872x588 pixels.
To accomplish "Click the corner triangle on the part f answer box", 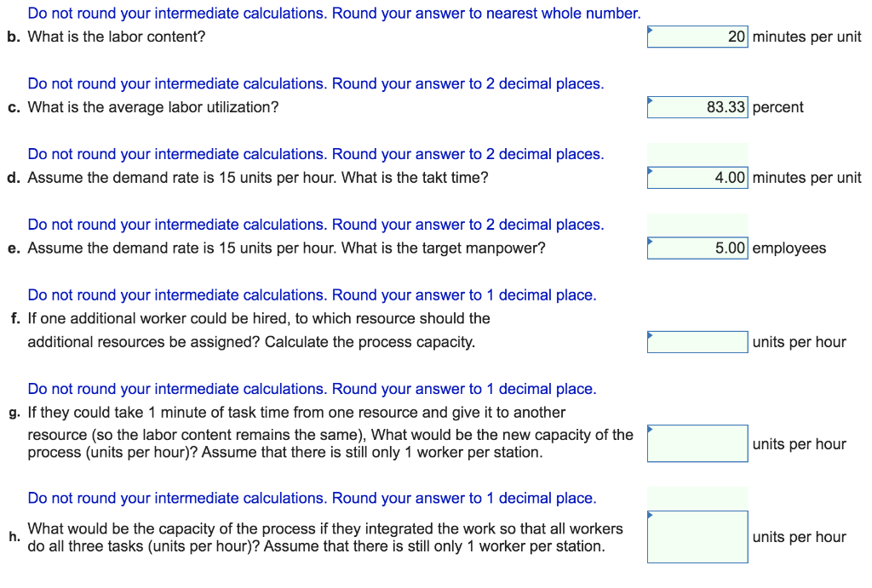I will (x=651, y=334).
